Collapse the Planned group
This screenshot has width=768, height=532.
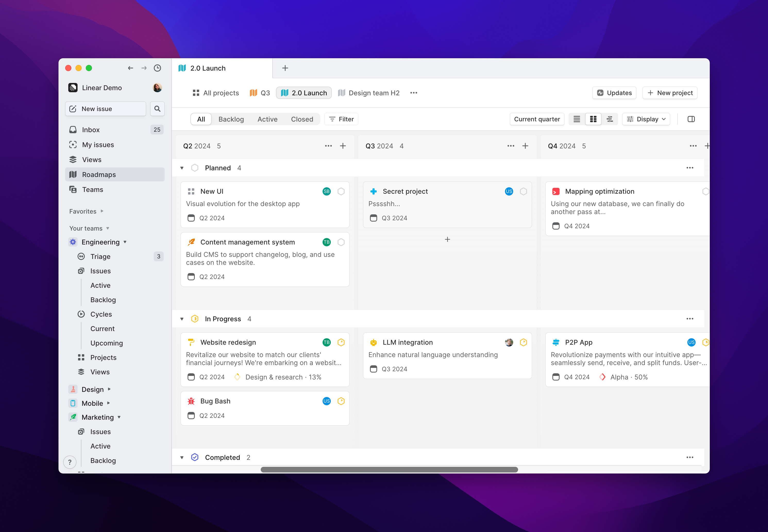[182, 168]
